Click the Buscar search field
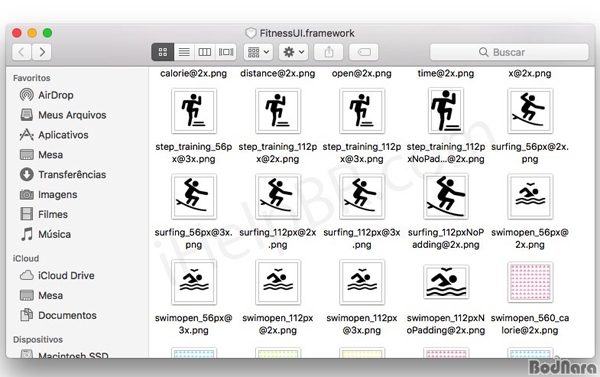This screenshot has height=377, width=600. click(x=509, y=52)
